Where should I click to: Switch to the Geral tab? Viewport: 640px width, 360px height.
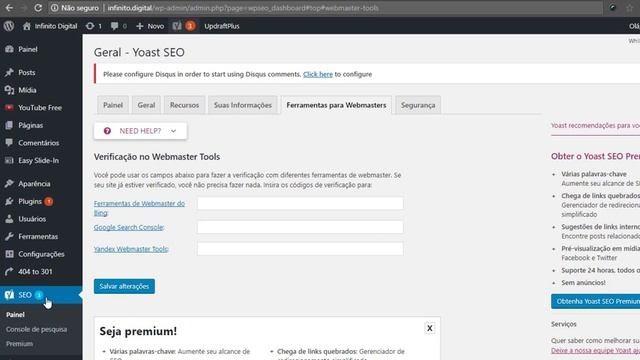click(x=146, y=105)
